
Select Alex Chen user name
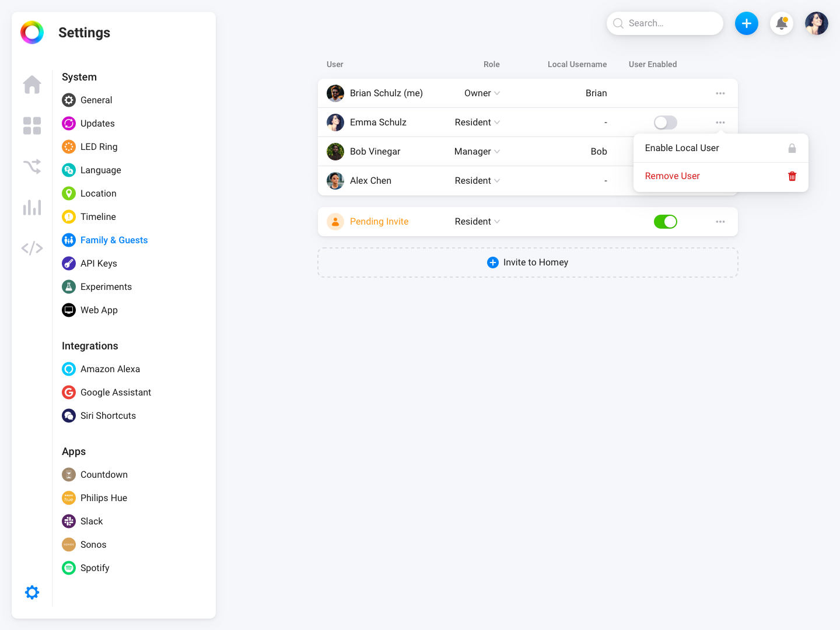(x=370, y=181)
